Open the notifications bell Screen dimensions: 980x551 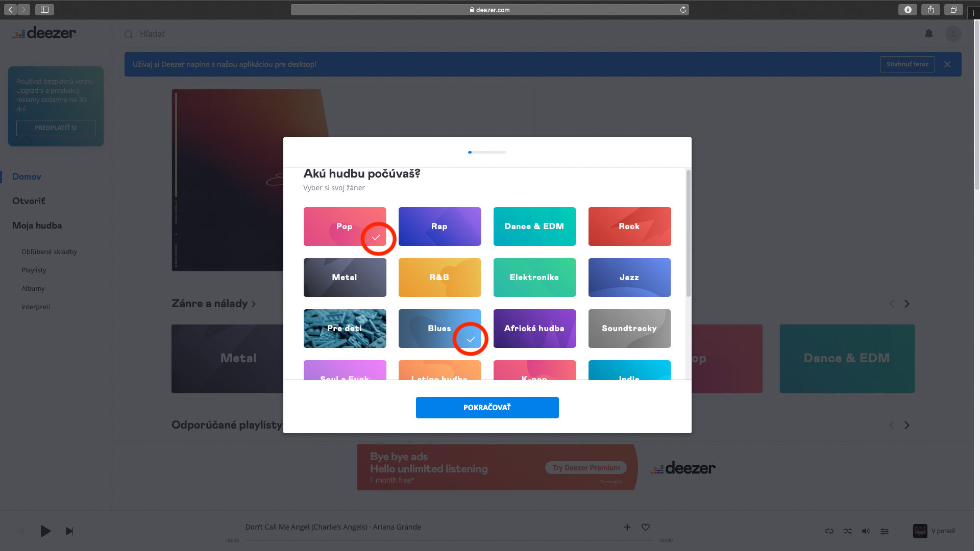pos(929,34)
